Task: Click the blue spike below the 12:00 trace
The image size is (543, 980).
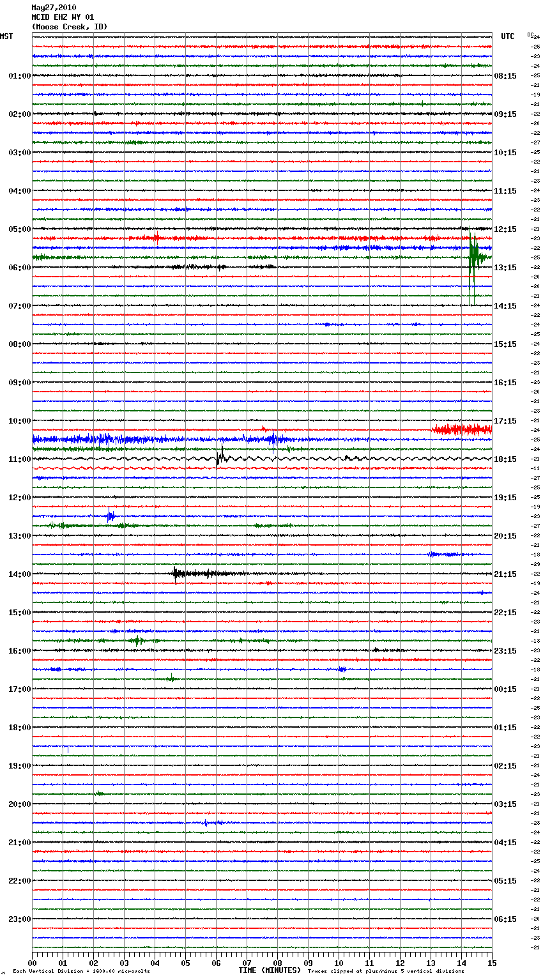Action: [111, 515]
